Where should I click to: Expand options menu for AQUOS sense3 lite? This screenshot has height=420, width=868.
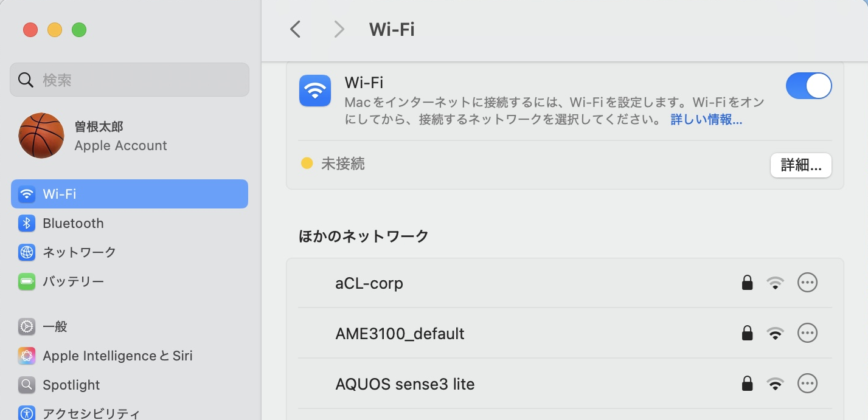tap(807, 384)
